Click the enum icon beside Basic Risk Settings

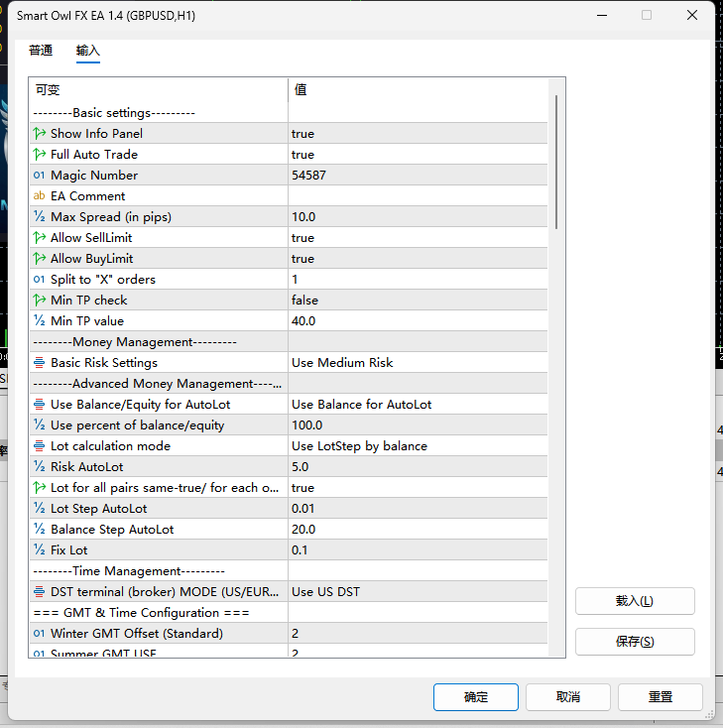click(40, 363)
